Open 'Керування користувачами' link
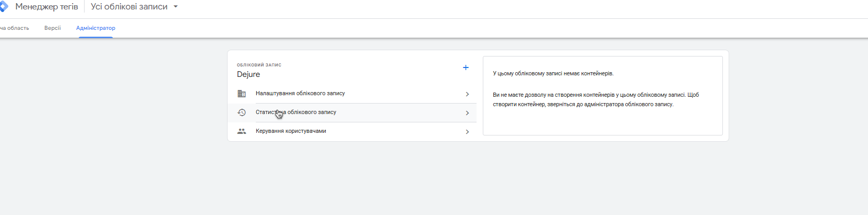 click(291, 131)
